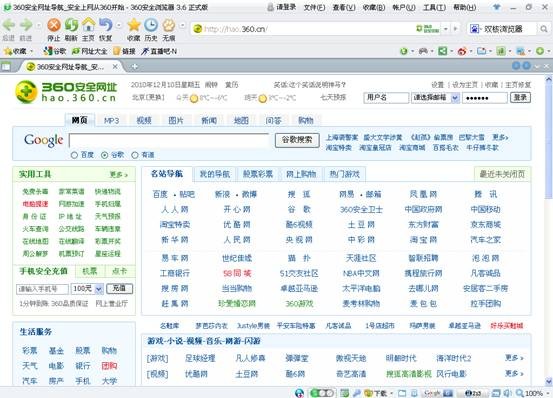Click the zoom magnifier 100% in status bar
The height and width of the screenshot is (398, 553).
(529, 393)
